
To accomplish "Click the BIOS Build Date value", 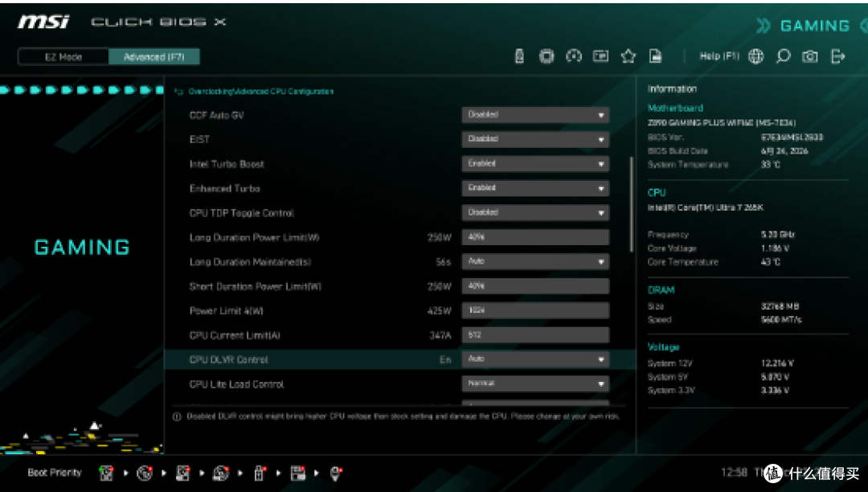I will pos(784,151).
